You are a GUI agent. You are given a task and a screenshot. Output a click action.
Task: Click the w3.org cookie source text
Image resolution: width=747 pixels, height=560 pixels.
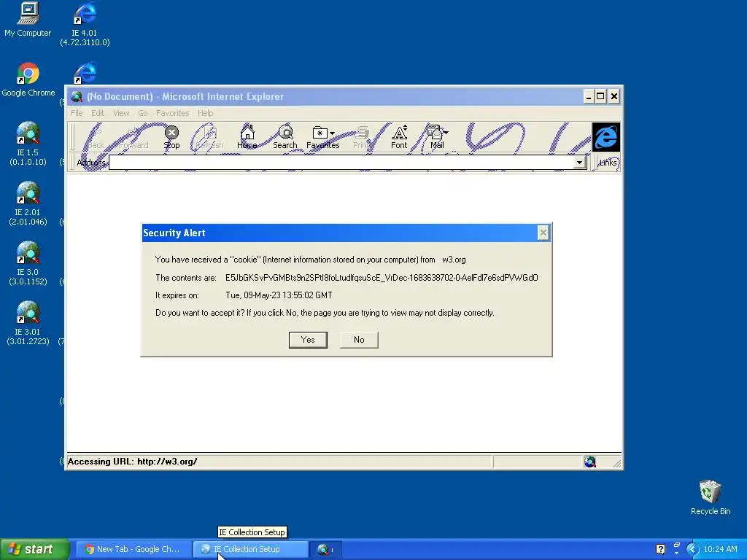[454, 260]
